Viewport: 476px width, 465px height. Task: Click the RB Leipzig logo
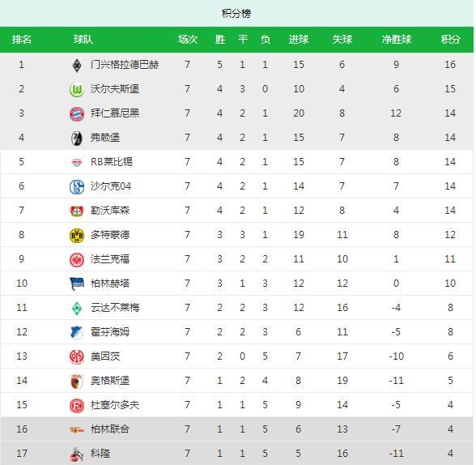(77, 162)
